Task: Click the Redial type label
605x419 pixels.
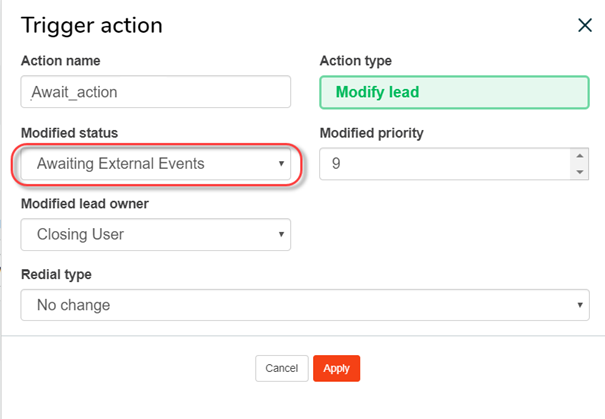Action: [56, 274]
